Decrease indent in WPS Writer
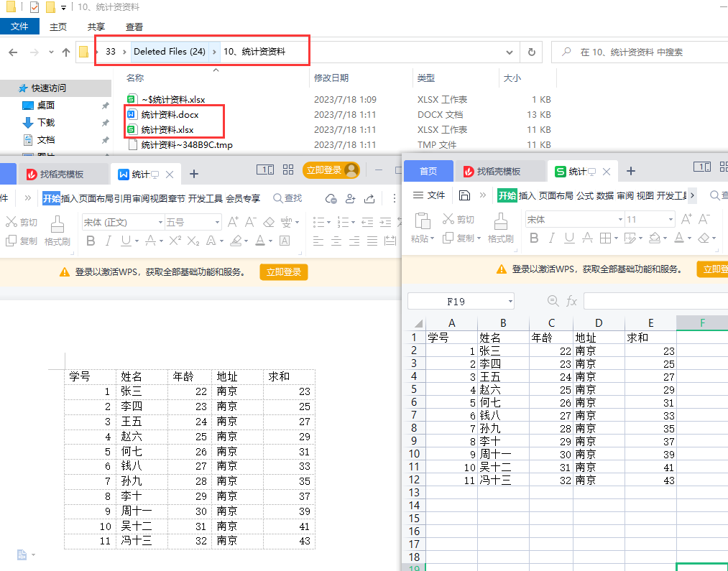The height and width of the screenshot is (571, 728). click(x=367, y=222)
